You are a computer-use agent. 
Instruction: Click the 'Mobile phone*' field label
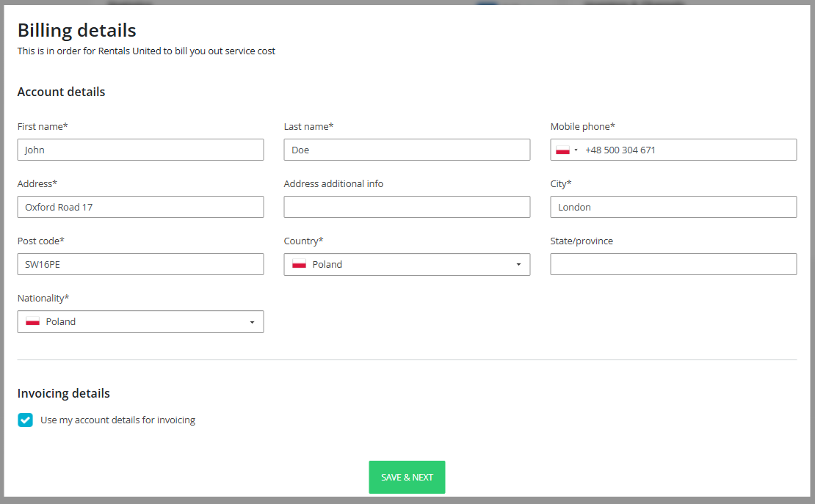pyautogui.click(x=582, y=127)
